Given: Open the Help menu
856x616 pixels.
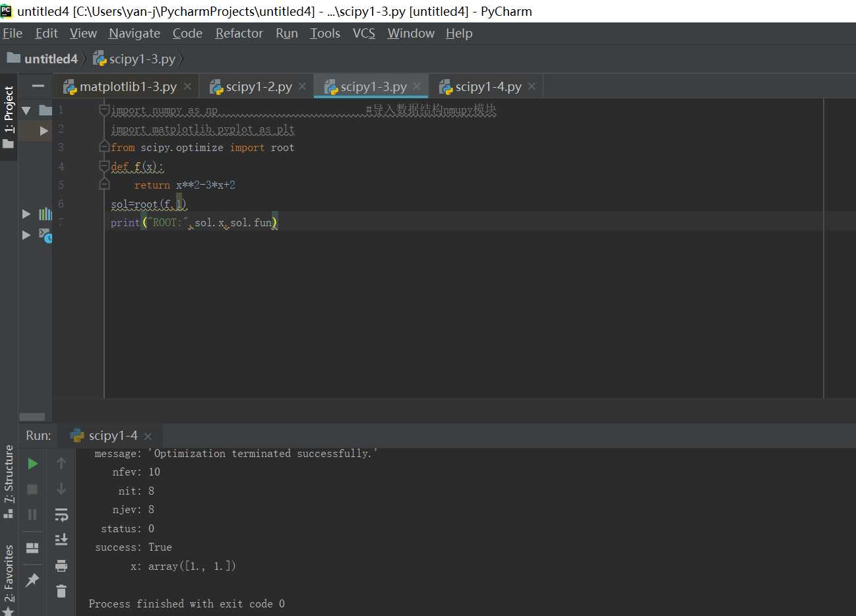Looking at the screenshot, I should click(x=459, y=33).
